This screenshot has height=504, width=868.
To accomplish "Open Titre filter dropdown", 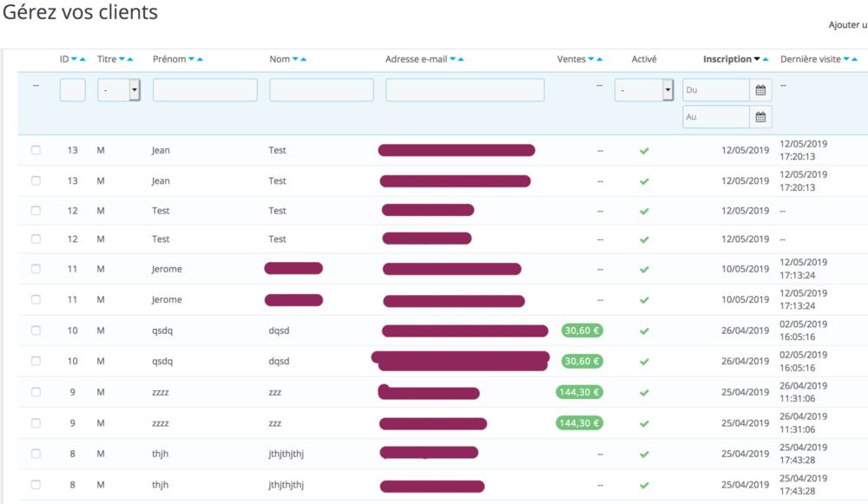I will [x=118, y=89].
